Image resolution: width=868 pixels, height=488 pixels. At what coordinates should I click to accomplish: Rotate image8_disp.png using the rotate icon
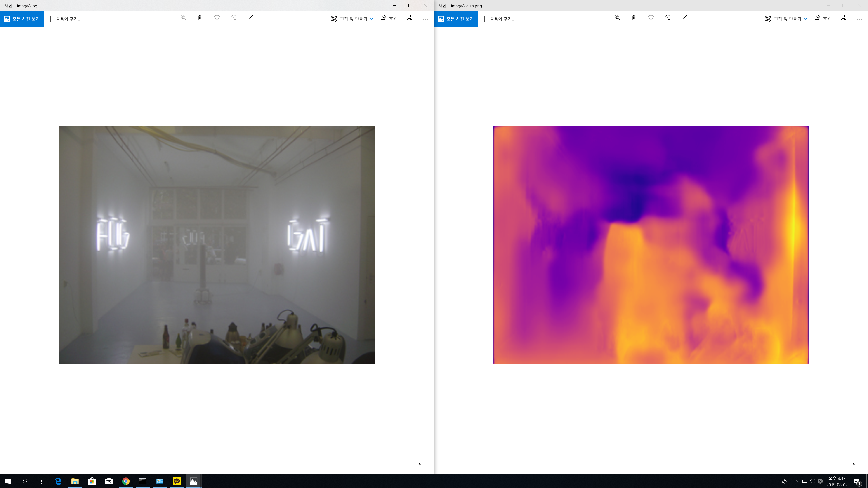point(668,18)
